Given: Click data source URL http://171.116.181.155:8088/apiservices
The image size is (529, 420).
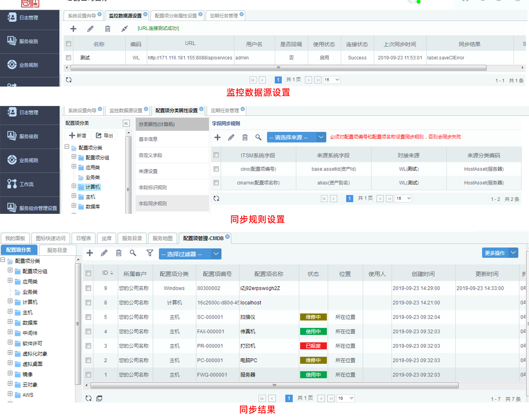Looking at the screenshot, I should pos(190,58).
